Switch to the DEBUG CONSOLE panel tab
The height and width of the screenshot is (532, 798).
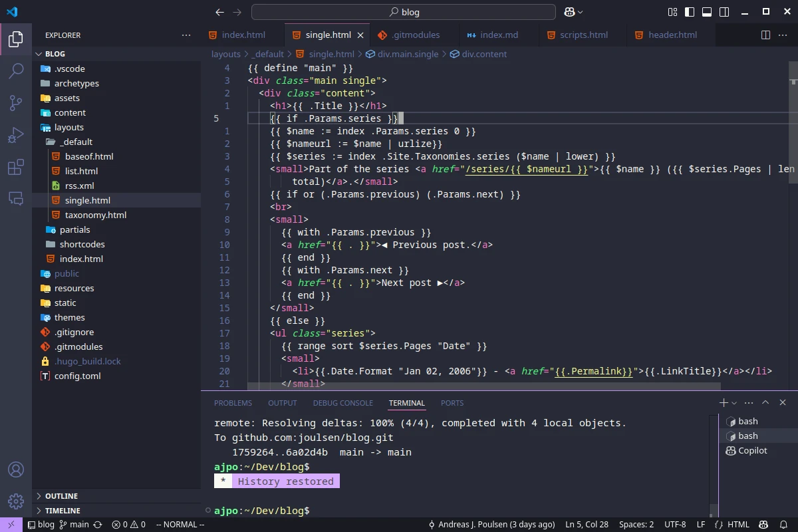tap(342, 403)
